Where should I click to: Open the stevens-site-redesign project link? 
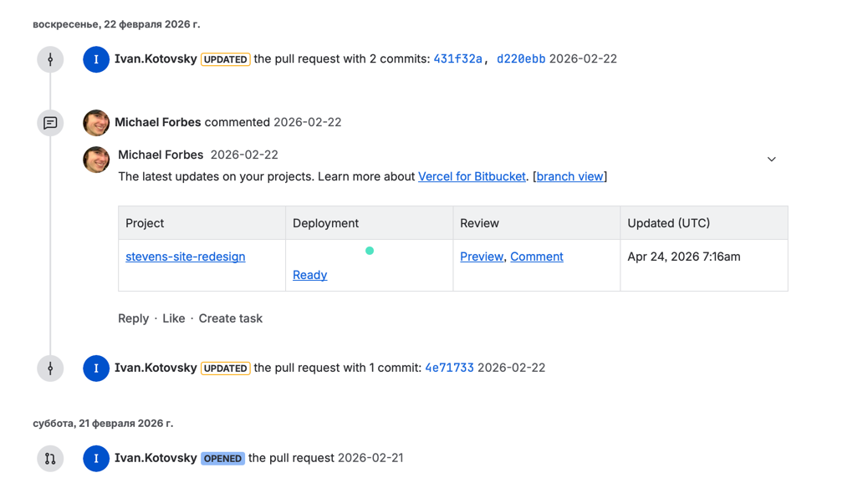click(x=185, y=257)
